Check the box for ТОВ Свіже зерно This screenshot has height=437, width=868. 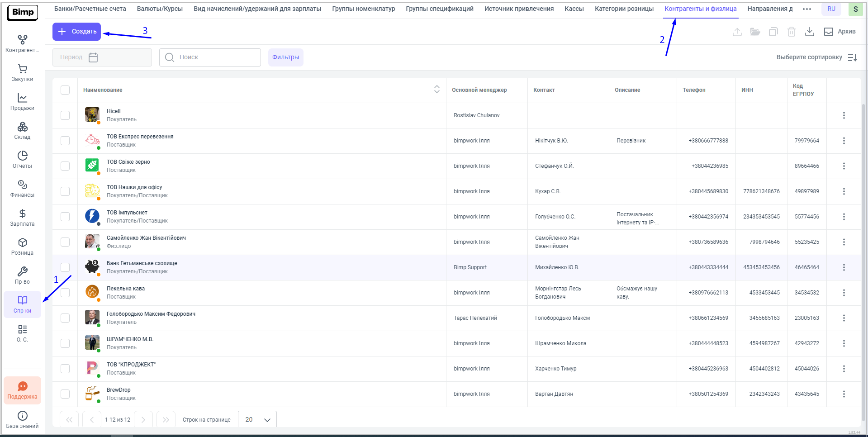65,166
